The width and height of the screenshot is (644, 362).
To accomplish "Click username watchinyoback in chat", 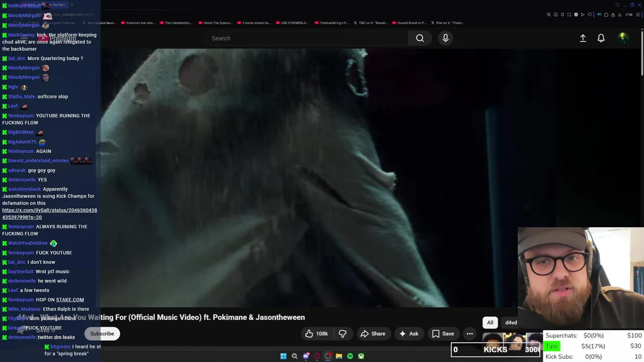I will coord(25,189).
